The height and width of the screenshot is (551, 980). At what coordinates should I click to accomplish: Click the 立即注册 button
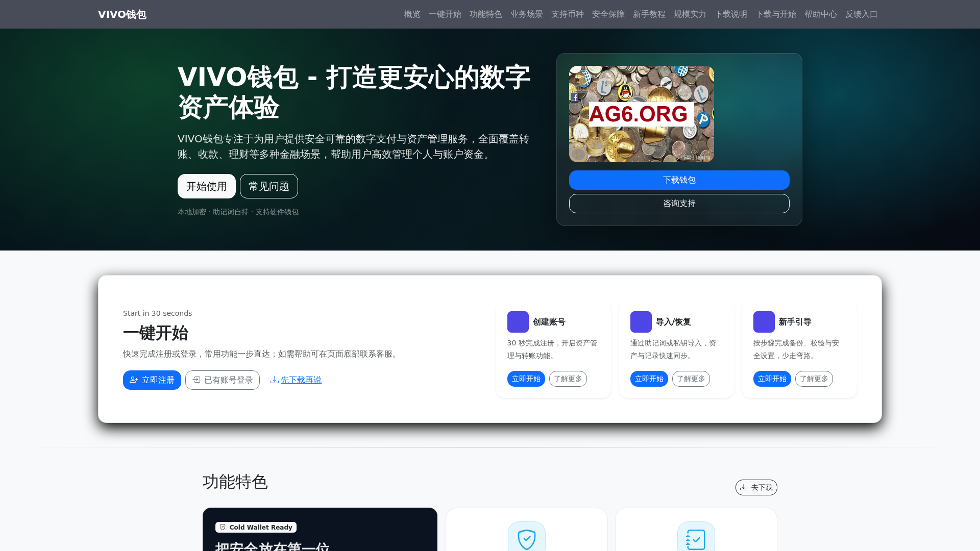tap(152, 380)
